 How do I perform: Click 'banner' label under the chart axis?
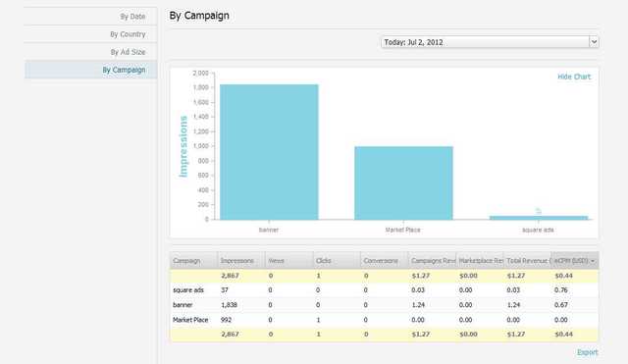point(269,230)
